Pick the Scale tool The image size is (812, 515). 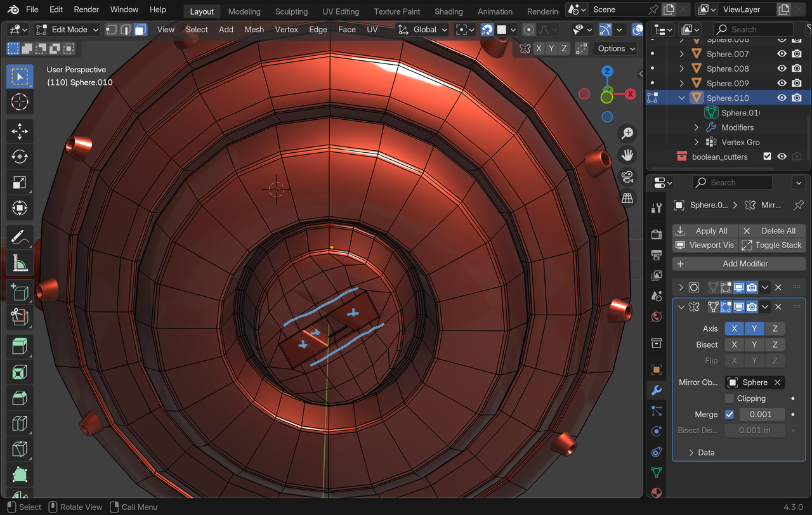(20, 183)
